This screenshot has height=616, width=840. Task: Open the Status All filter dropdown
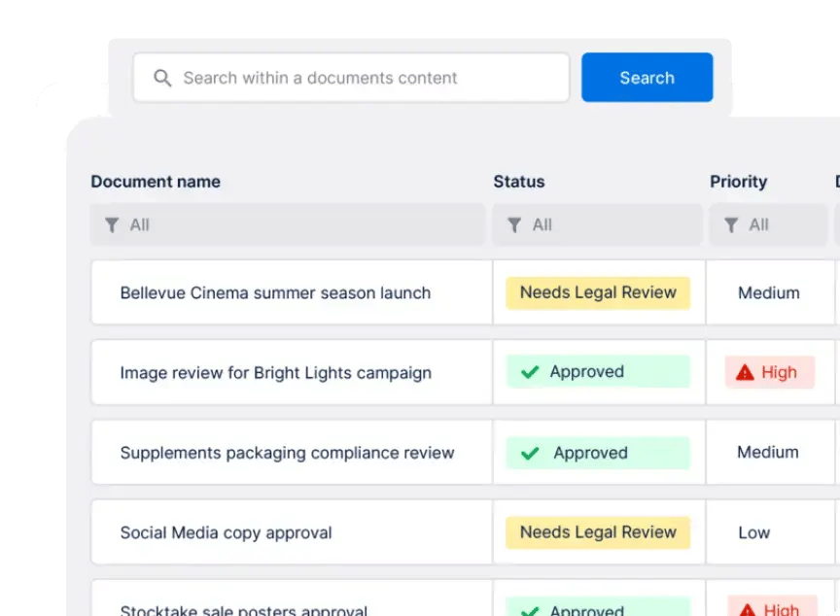(x=597, y=225)
